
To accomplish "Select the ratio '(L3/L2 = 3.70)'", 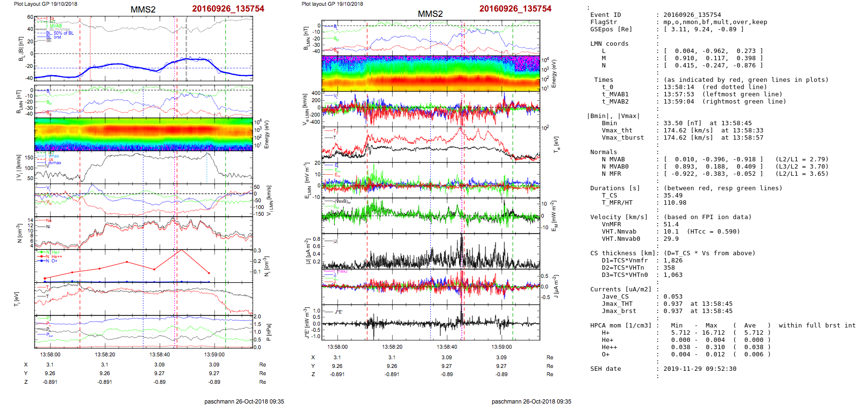I will coord(802,167).
